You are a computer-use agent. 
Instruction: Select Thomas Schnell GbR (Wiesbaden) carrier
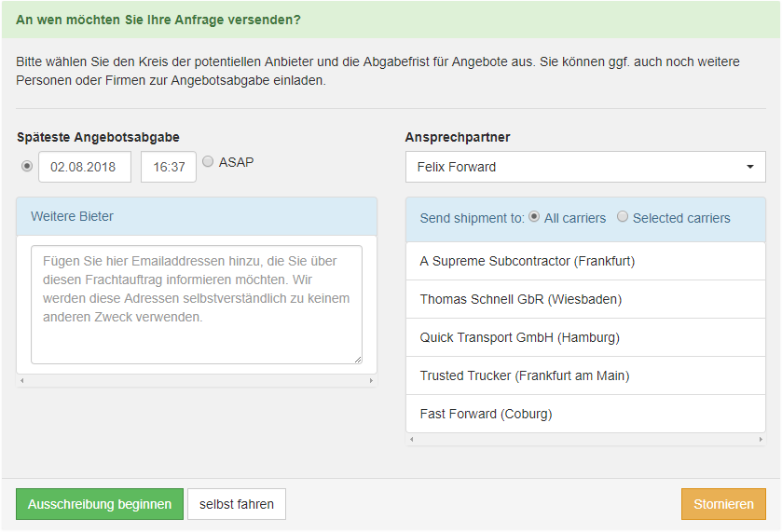(585, 299)
